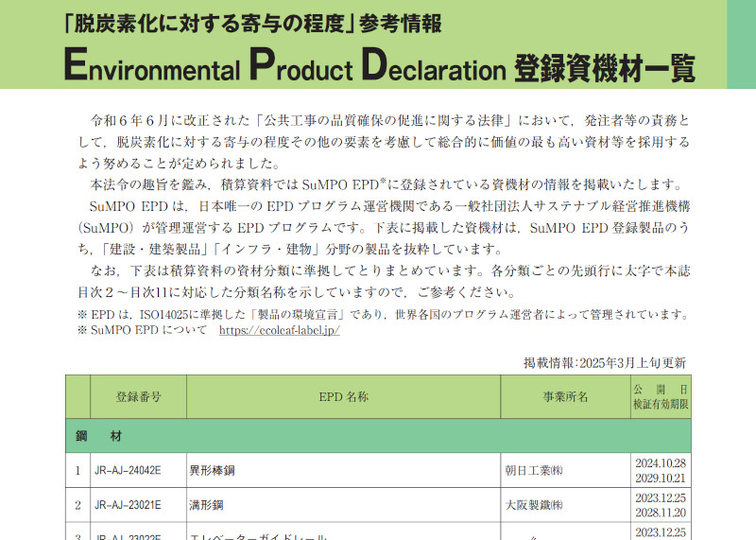Click the 事業所名 column header
756x540 pixels.
click(x=565, y=396)
